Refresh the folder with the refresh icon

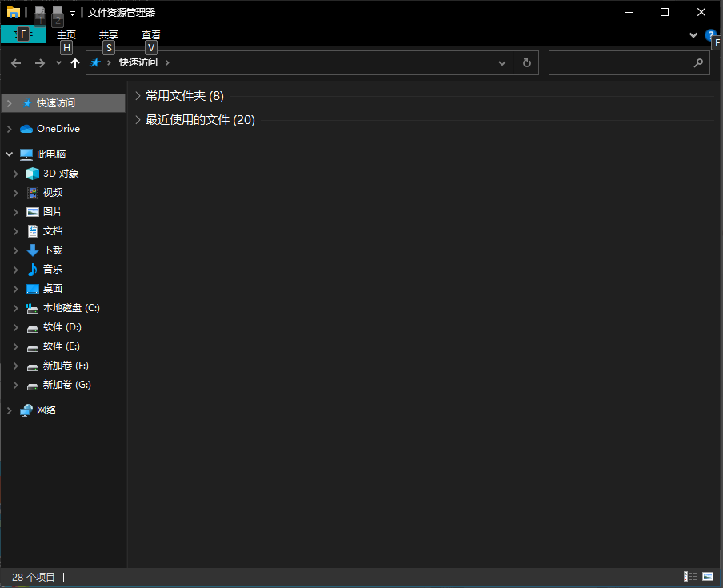525,62
